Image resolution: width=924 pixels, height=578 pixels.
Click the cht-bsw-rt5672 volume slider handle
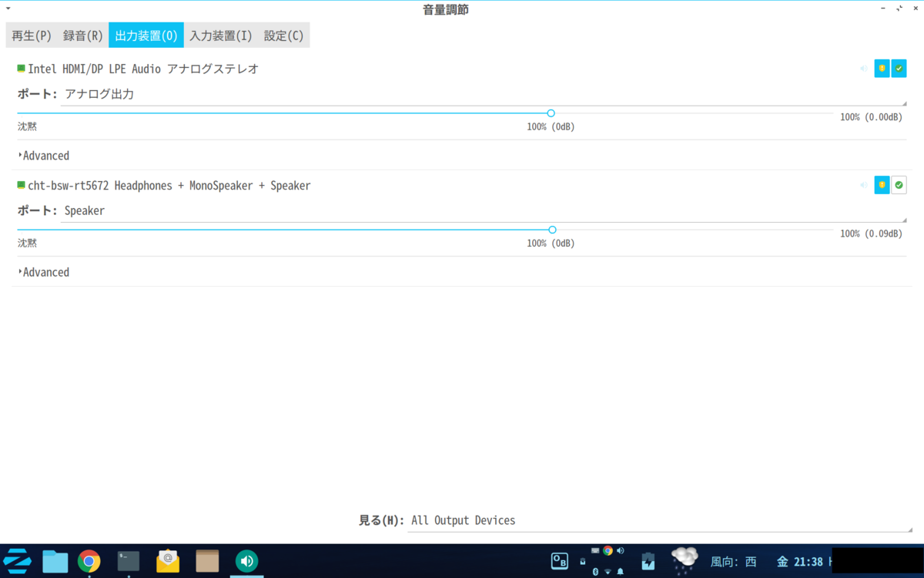tap(552, 230)
